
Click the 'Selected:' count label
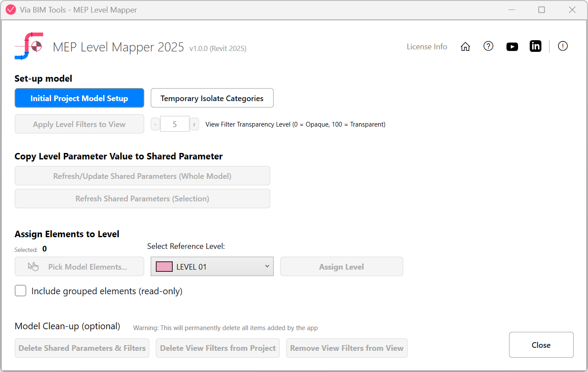click(x=26, y=249)
